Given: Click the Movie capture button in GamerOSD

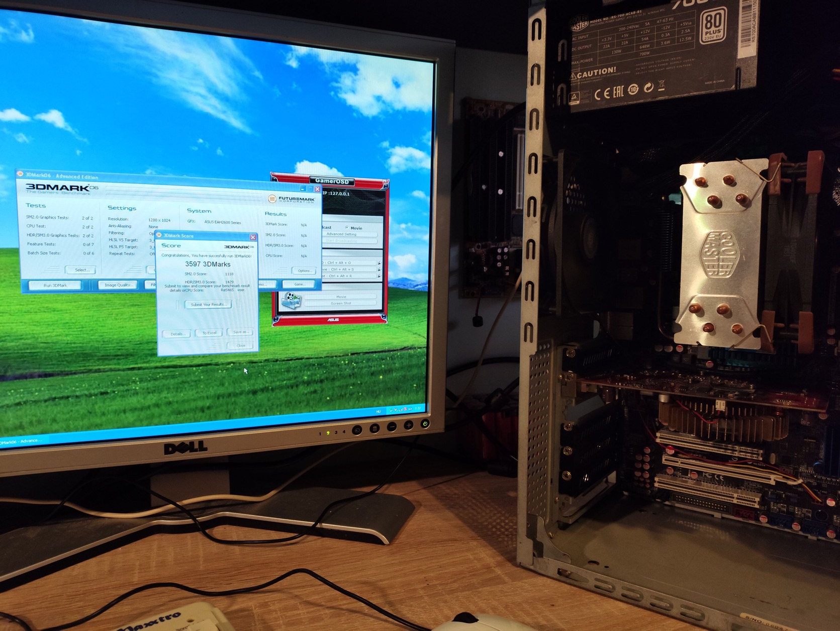Looking at the screenshot, I should (341, 297).
